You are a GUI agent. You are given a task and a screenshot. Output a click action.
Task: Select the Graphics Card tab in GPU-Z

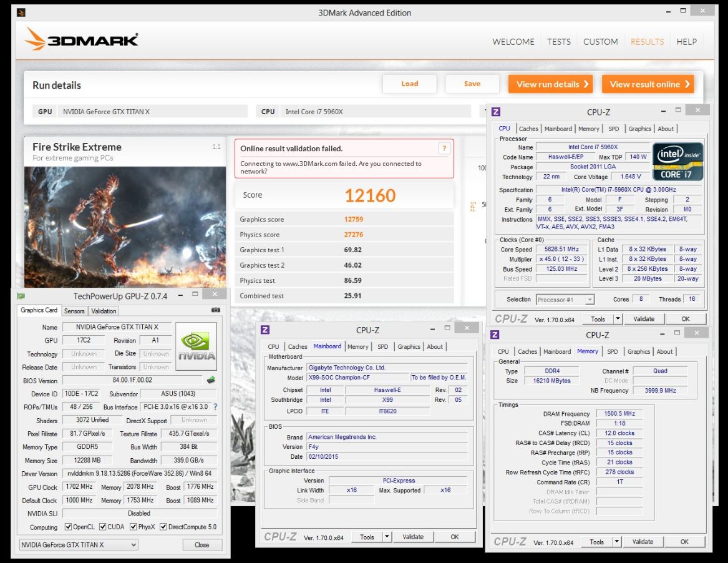[x=39, y=310]
